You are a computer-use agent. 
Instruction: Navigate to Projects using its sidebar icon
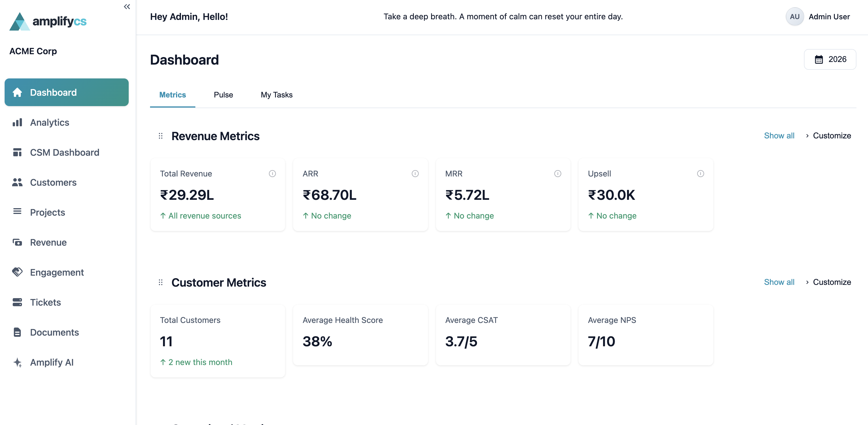click(17, 212)
